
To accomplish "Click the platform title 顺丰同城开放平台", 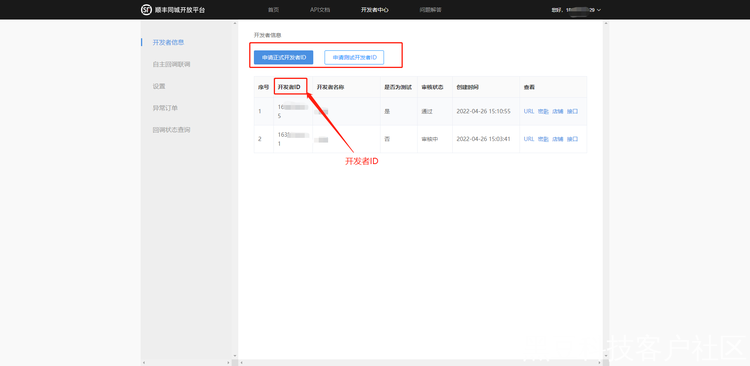I will [180, 10].
